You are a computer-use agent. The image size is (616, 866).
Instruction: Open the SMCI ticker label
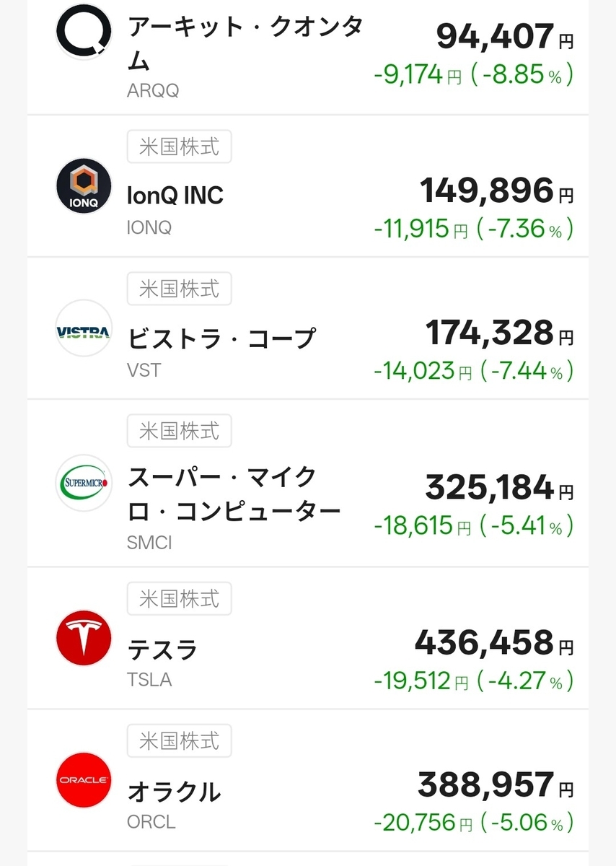(149, 543)
